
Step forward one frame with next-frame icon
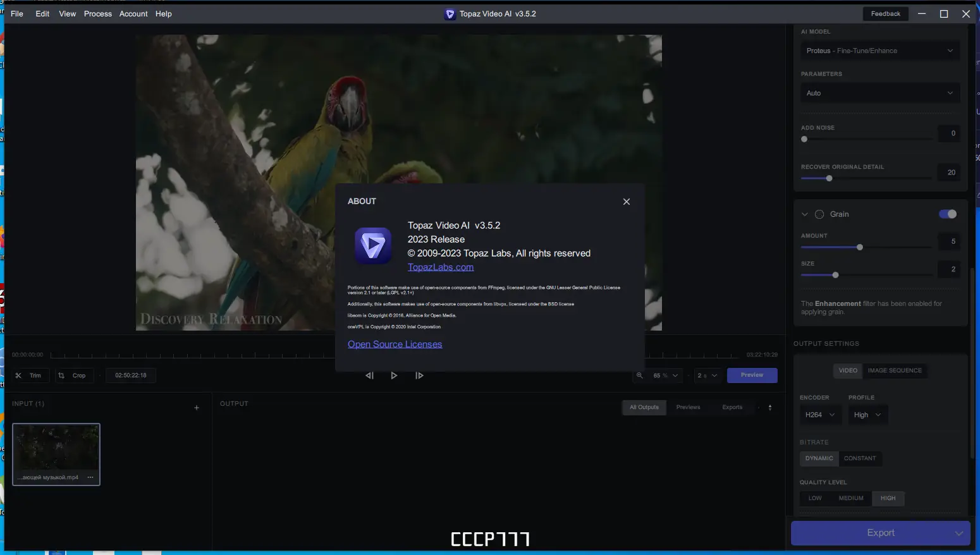pyautogui.click(x=419, y=375)
